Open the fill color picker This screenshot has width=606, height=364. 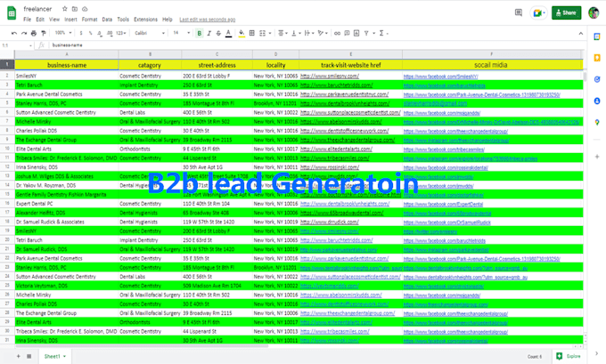point(242,33)
